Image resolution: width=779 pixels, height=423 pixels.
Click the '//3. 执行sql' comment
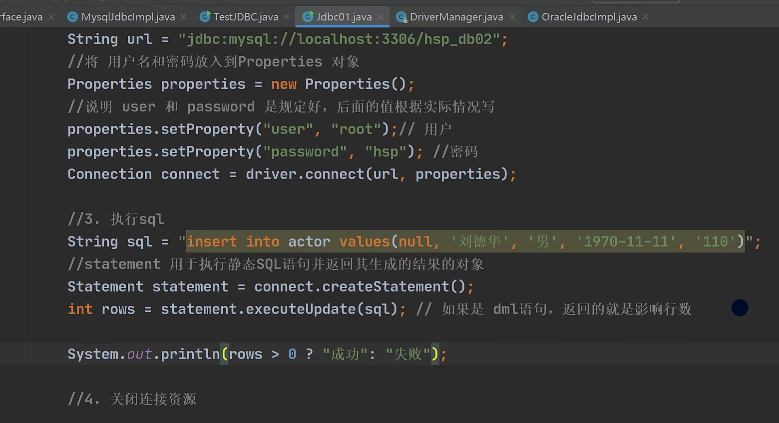[x=116, y=219]
